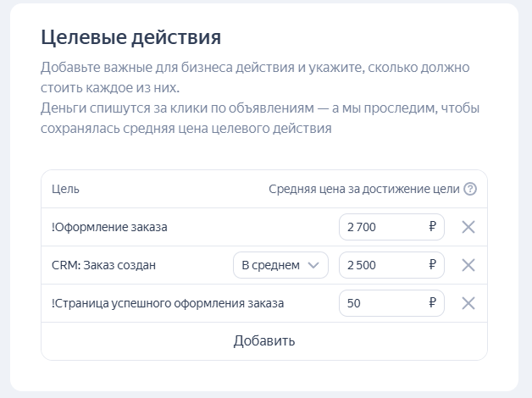
Task: Click the 'Цель' column header
Action: [65, 189]
